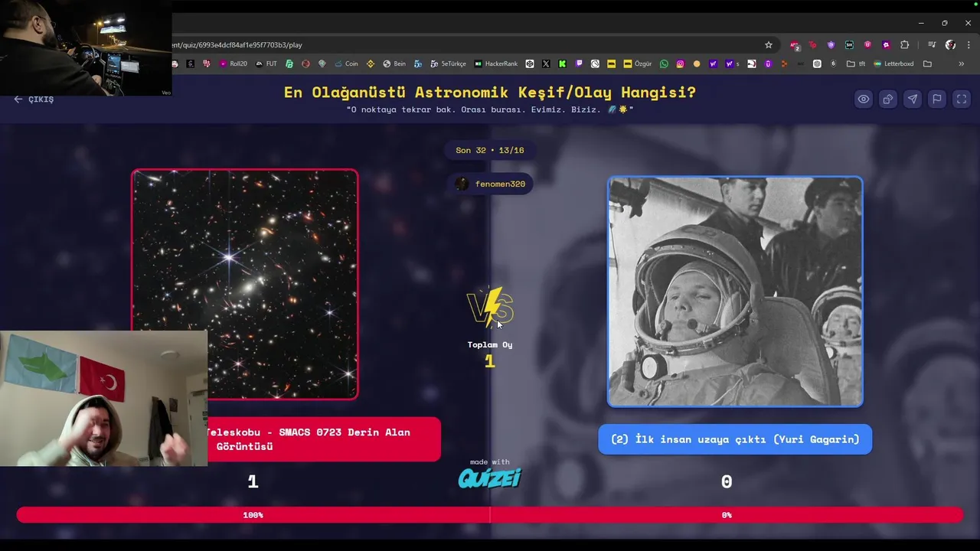Click the SIK teal extension icon
980x551 pixels.
(849, 45)
